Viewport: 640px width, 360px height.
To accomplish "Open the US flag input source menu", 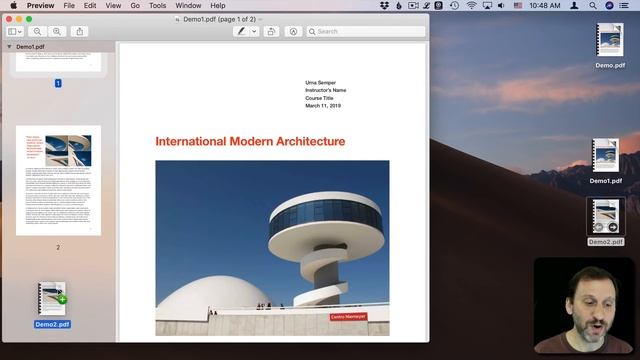I will click(518, 5).
